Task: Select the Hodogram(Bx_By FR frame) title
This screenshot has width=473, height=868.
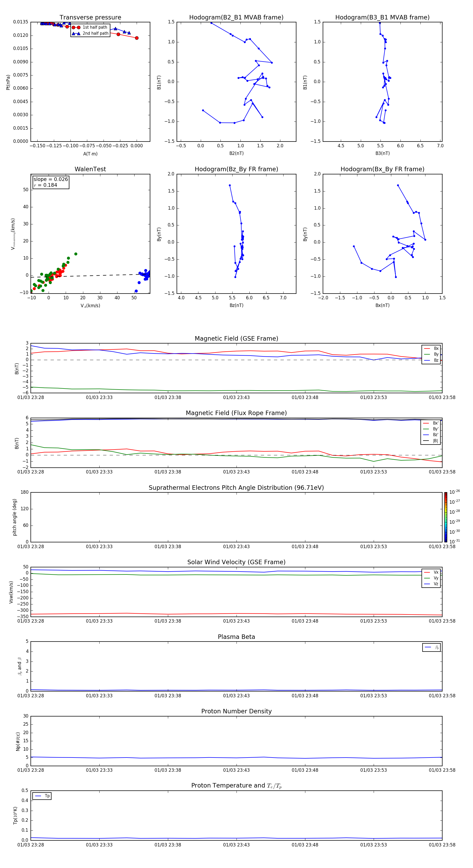Action: coord(382,169)
